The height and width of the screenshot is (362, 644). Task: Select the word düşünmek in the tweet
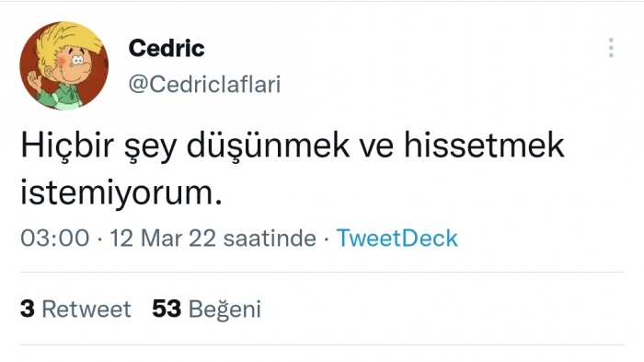coord(269,146)
